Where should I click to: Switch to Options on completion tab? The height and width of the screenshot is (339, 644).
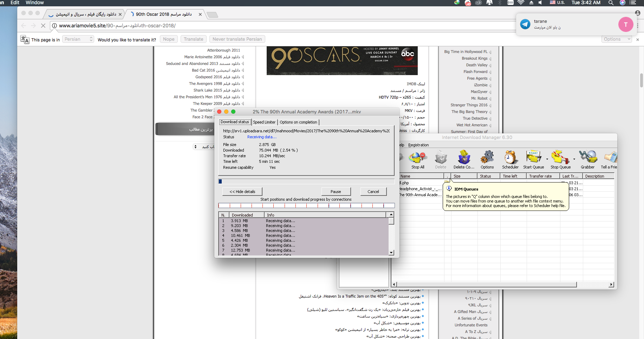coord(298,122)
